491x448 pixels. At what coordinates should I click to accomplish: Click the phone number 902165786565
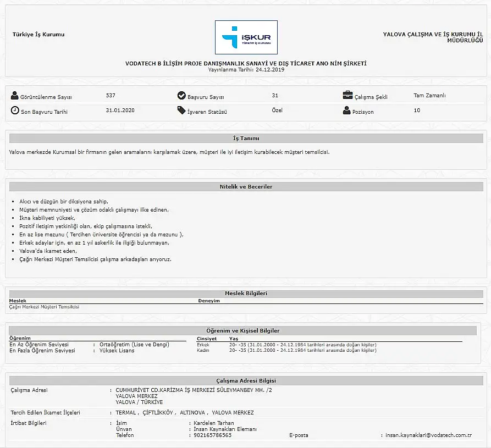tap(212, 435)
